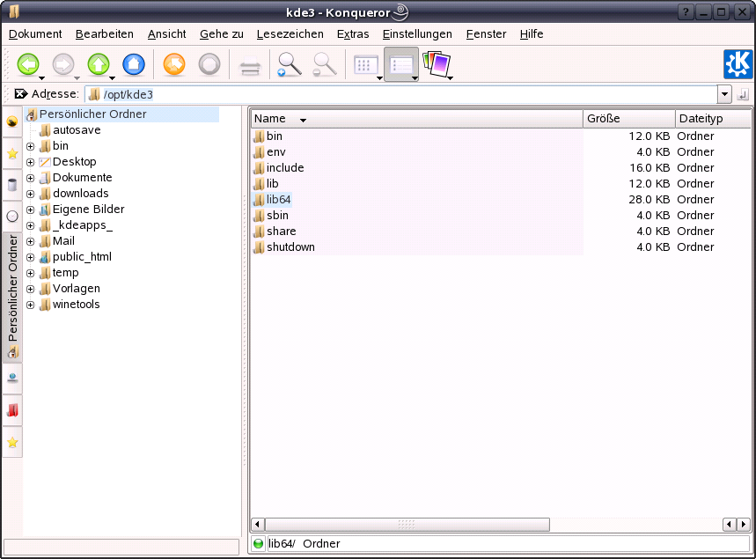Select the lib64 folder in file list
Image resolution: width=756 pixels, height=559 pixels.
(273, 200)
